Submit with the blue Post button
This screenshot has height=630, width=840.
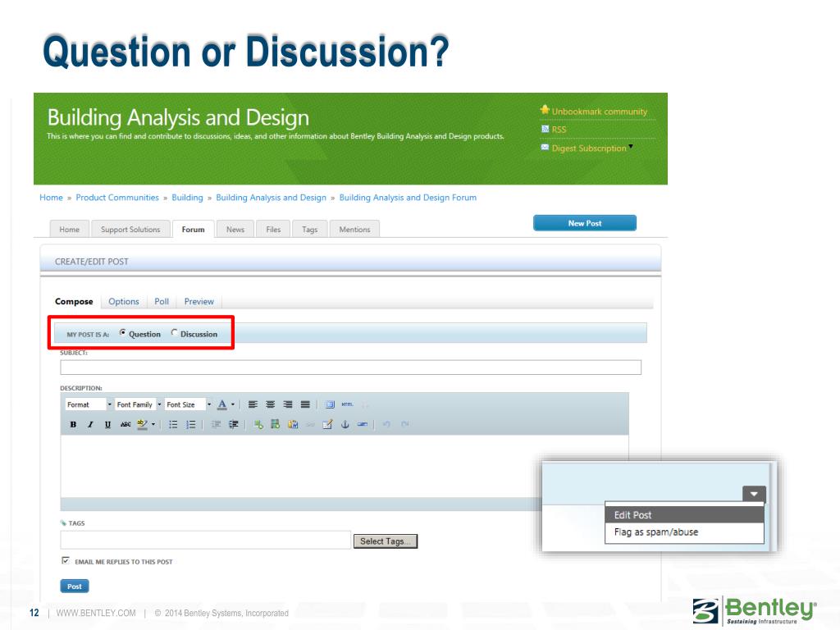(75, 586)
